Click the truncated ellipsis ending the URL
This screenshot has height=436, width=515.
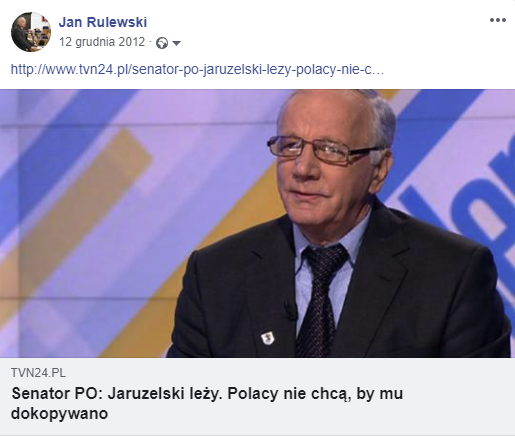point(378,70)
